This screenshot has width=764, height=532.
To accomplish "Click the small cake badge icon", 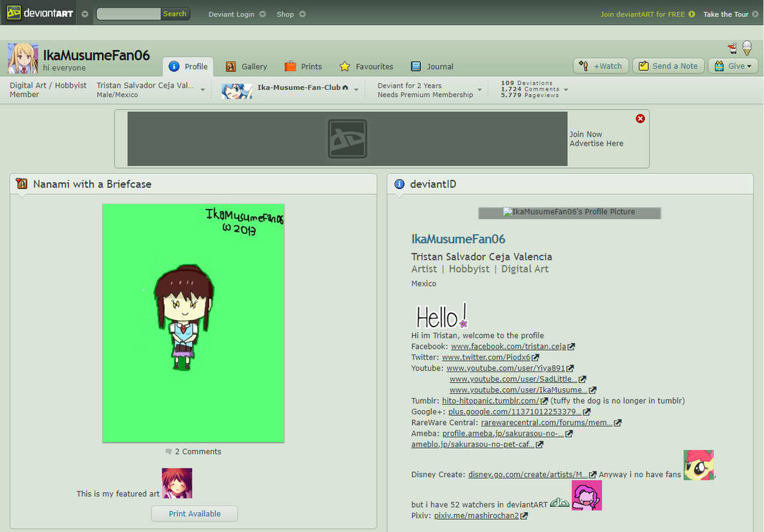I will pos(733,48).
